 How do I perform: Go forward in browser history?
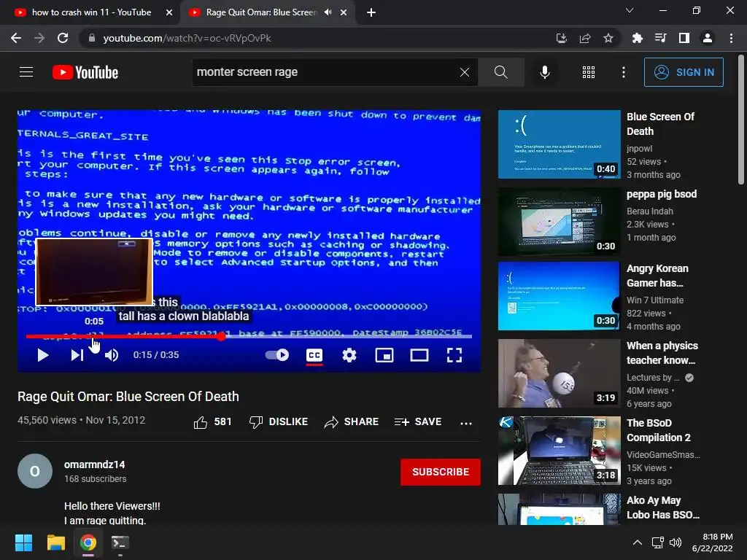pyautogui.click(x=39, y=38)
